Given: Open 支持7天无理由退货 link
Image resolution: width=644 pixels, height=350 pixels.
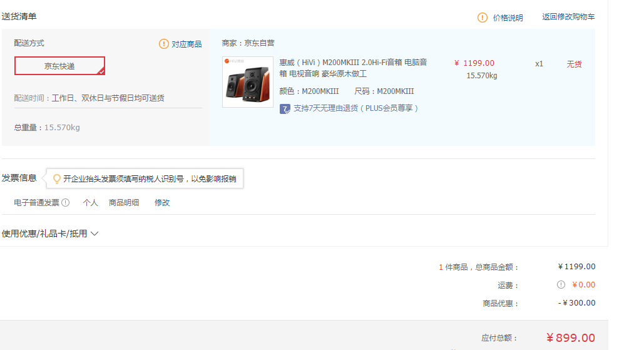Looking at the screenshot, I should point(355,108).
